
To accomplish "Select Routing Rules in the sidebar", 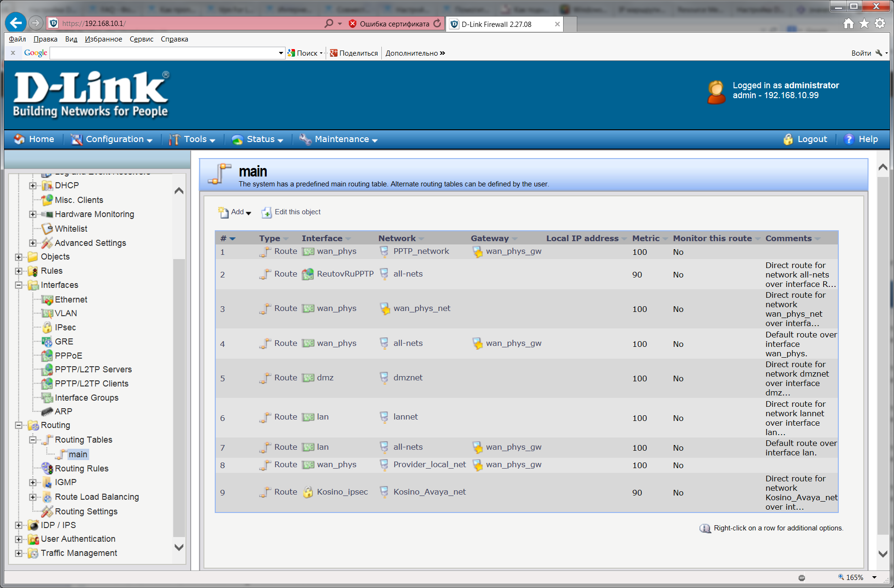I will pyautogui.click(x=82, y=469).
